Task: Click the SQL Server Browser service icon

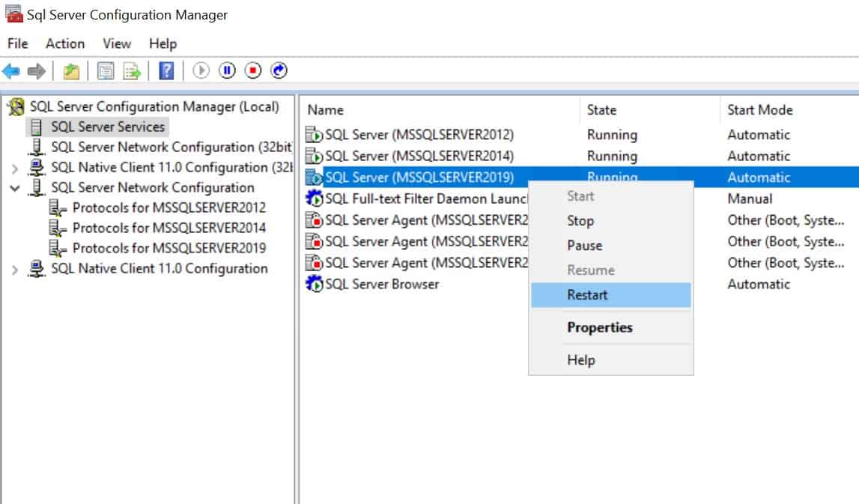Action: [x=314, y=284]
